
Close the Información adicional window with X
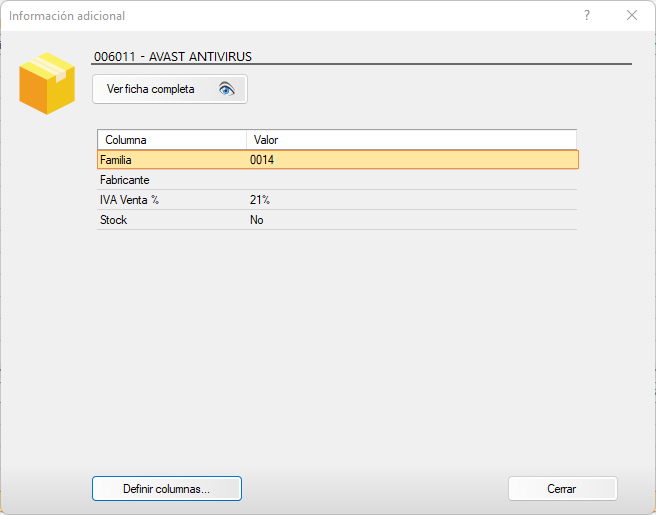pos(632,16)
